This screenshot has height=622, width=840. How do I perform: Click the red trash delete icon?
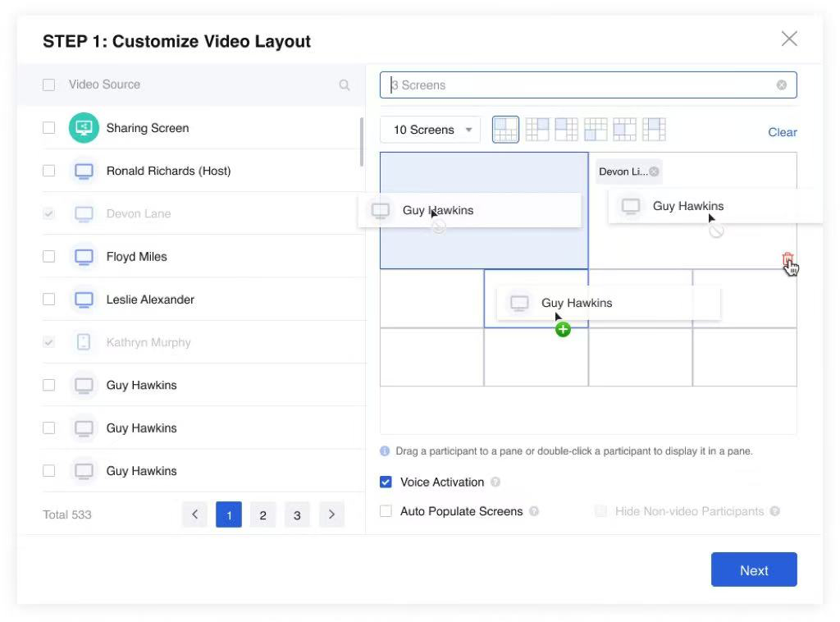click(787, 260)
